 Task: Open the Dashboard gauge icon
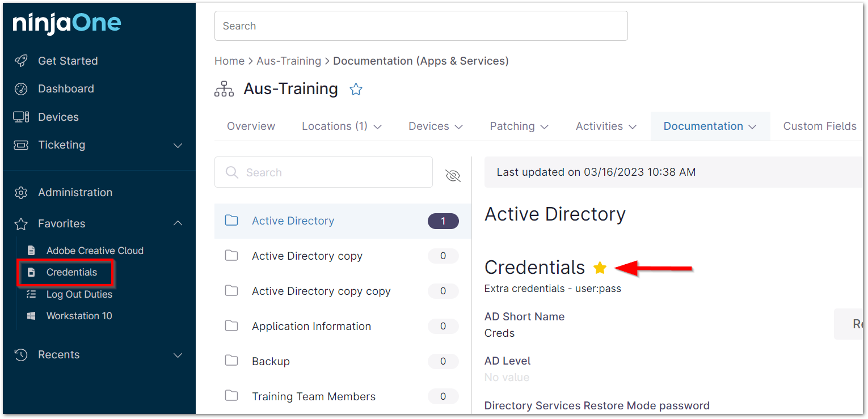click(21, 89)
